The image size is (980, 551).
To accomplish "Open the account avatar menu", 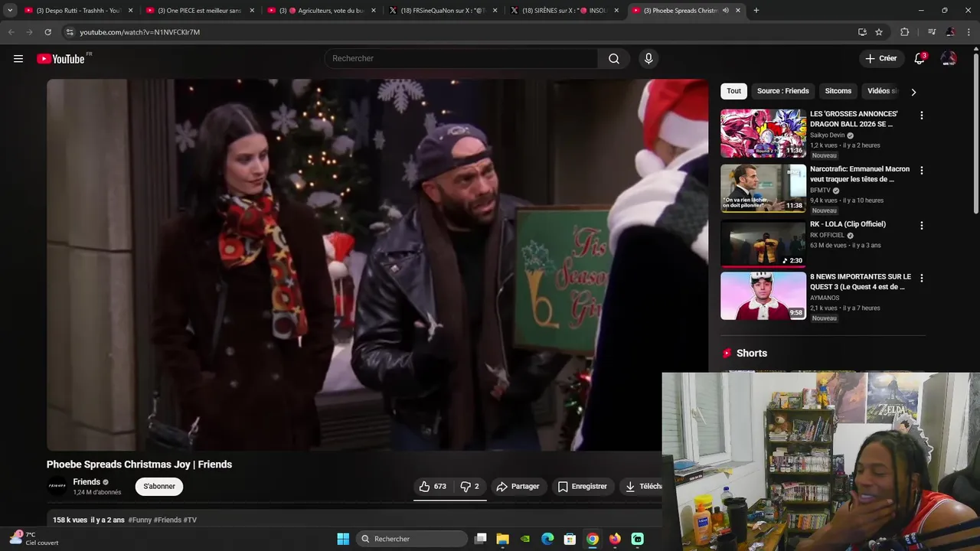I will pos(949,59).
